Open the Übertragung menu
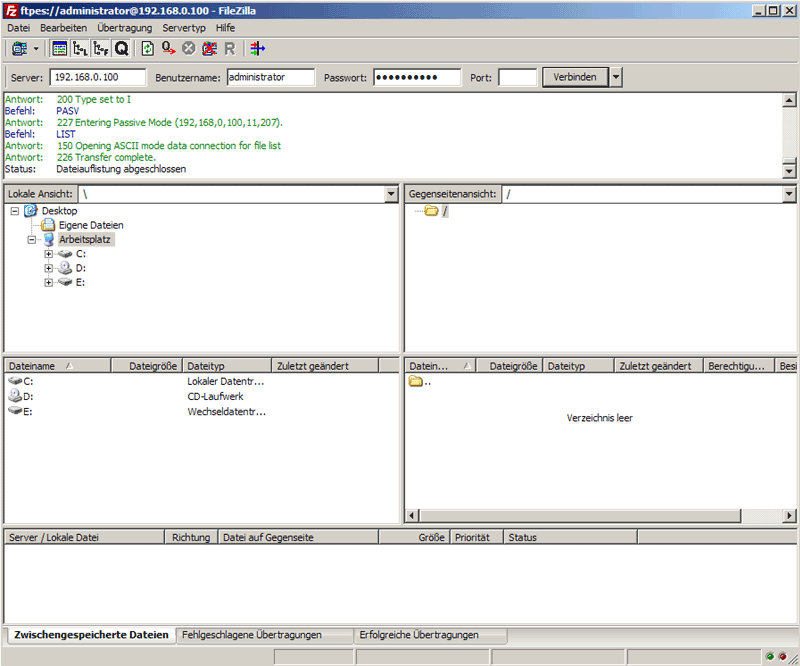Image resolution: width=800 pixels, height=666 pixels. tap(124, 28)
